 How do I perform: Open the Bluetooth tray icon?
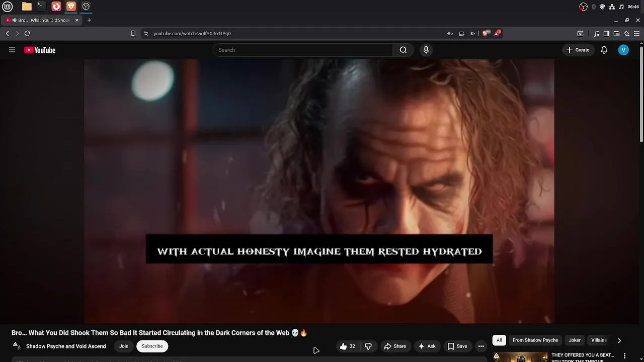pyautogui.click(x=594, y=7)
